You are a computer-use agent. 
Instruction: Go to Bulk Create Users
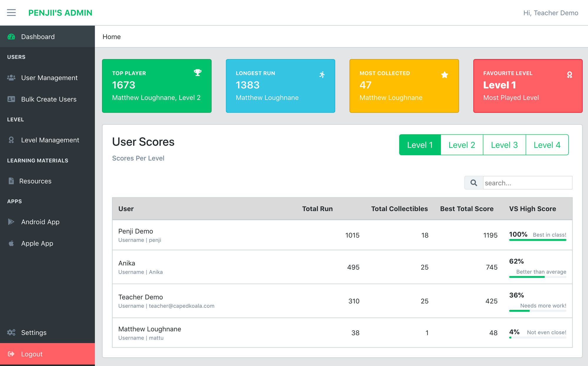47,99
